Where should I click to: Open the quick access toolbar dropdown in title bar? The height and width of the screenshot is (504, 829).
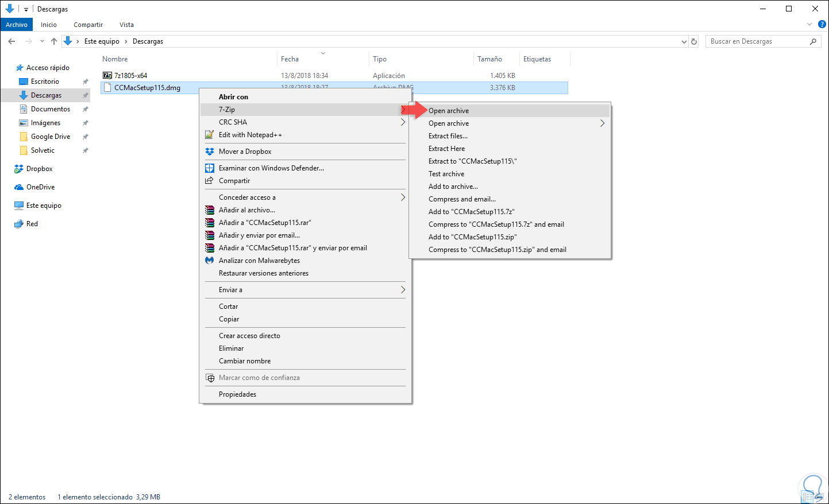(x=26, y=9)
